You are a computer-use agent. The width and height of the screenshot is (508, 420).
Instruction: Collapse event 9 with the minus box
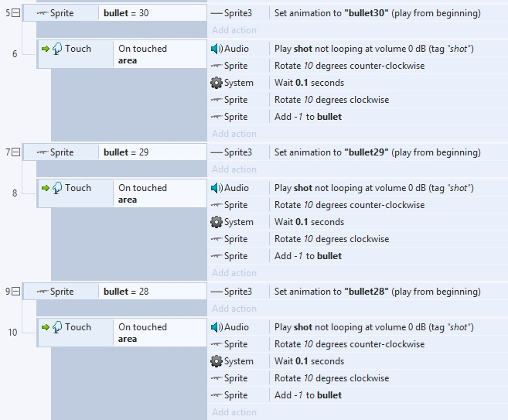click(x=17, y=292)
